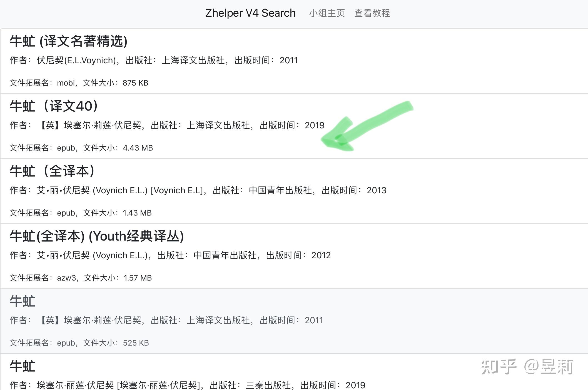Viewport: 588px width, 390px height.
Task: Select the 牛虻 epub 525 KB result
Action: pyautogui.click(x=22, y=301)
